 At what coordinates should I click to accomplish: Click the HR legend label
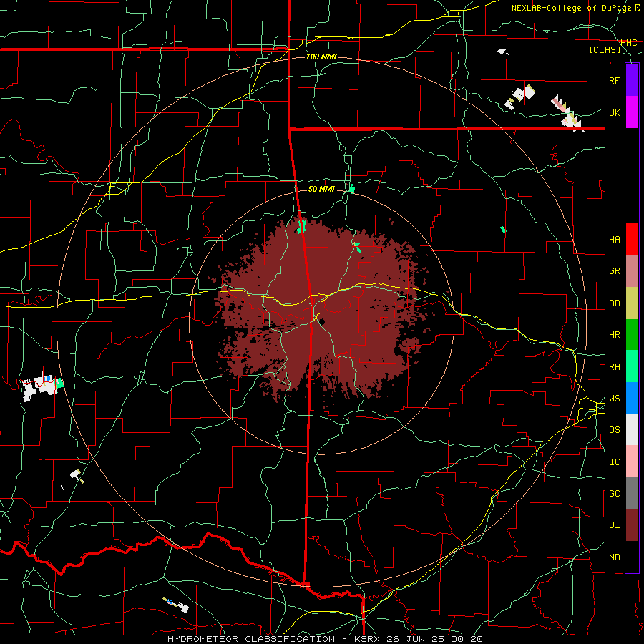pos(615,335)
